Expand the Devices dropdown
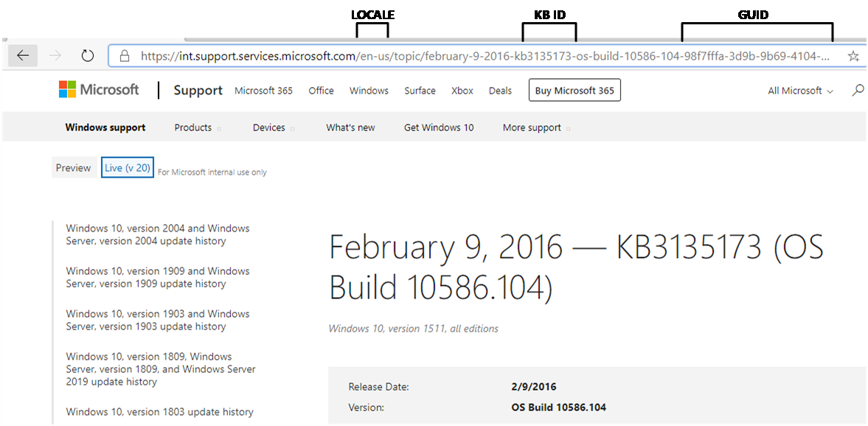The width and height of the screenshot is (868, 426). tap(268, 127)
